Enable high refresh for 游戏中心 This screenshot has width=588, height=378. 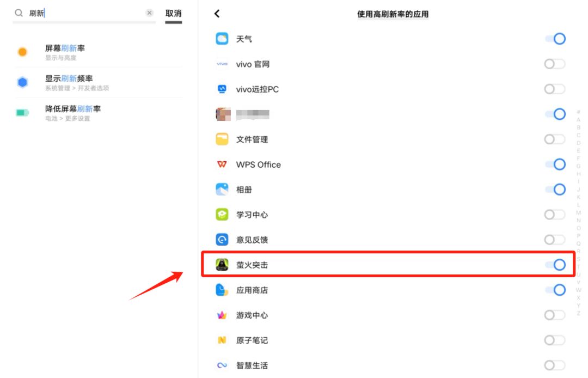click(x=555, y=315)
